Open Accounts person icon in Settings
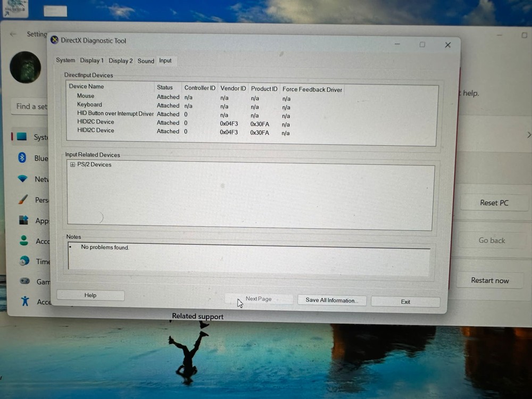 pos(24,240)
